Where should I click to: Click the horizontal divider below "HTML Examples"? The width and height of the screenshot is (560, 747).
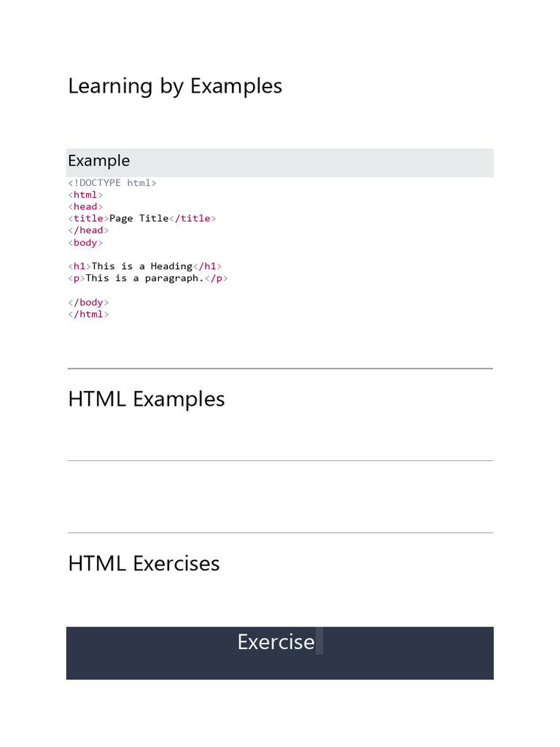280,460
